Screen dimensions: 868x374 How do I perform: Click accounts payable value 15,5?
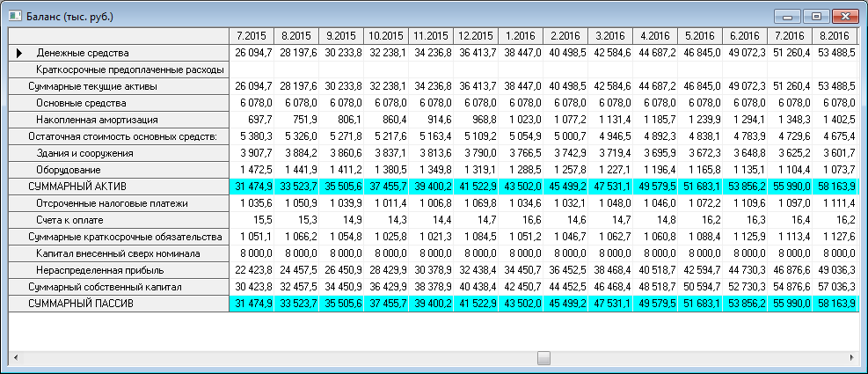(x=252, y=220)
